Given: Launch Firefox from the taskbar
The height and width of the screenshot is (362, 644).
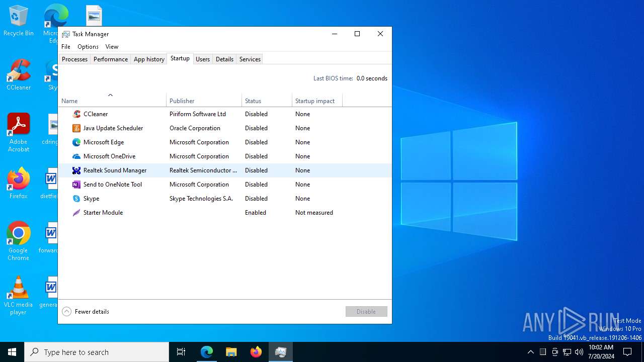Looking at the screenshot, I should 256,352.
